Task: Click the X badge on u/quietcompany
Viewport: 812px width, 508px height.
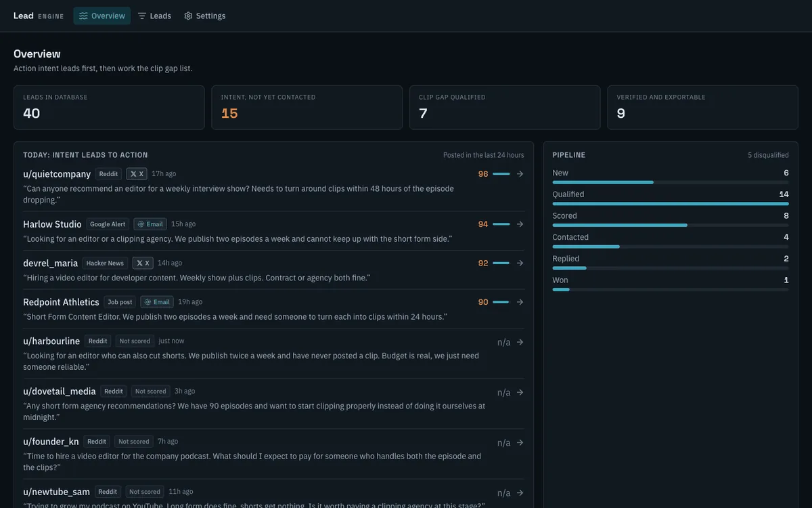Action: click(x=137, y=174)
